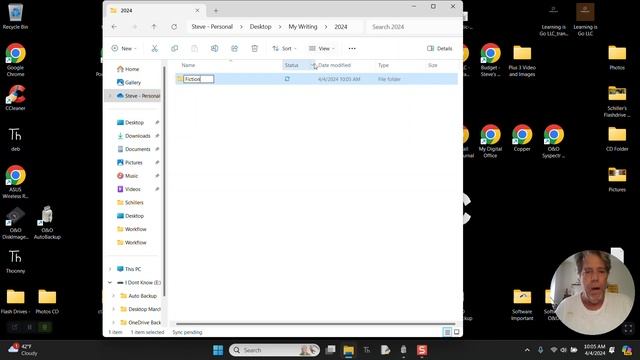Click the Forward navigation arrow
Viewport: 640px width, 360px height.
pos(134,27)
